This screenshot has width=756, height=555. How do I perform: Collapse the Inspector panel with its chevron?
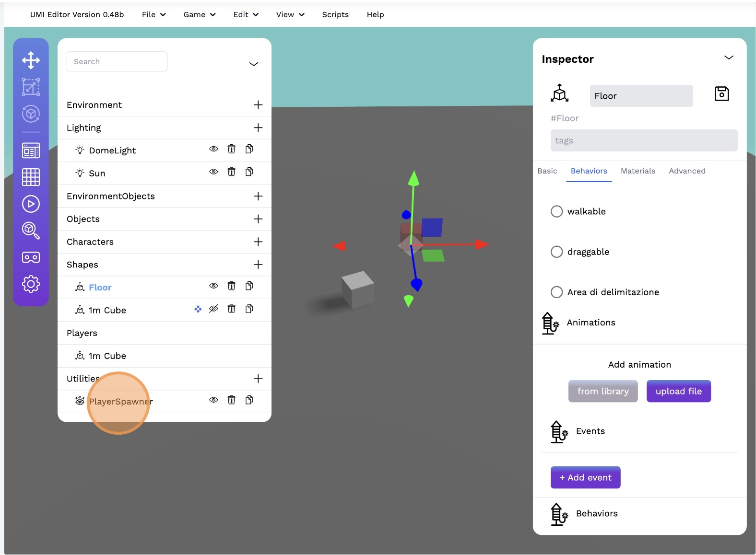point(728,58)
